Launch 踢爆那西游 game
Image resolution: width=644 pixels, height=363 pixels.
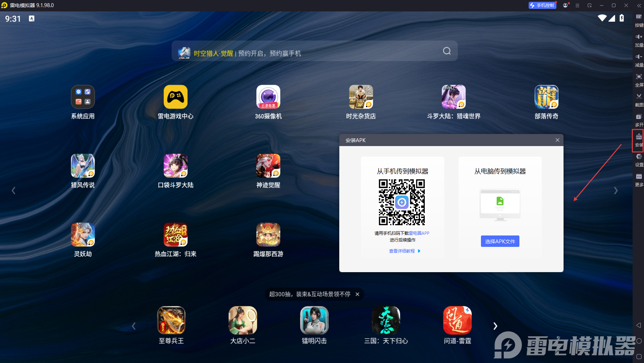coord(268,234)
